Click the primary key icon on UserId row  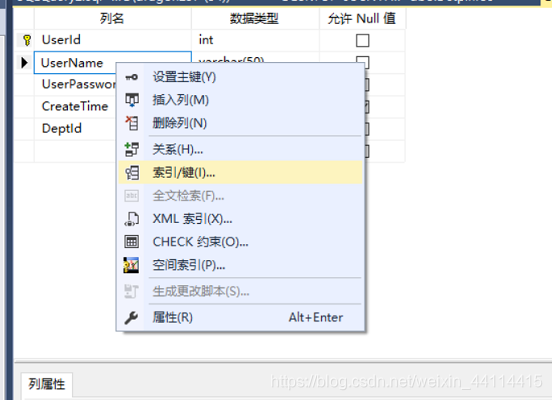[27, 40]
